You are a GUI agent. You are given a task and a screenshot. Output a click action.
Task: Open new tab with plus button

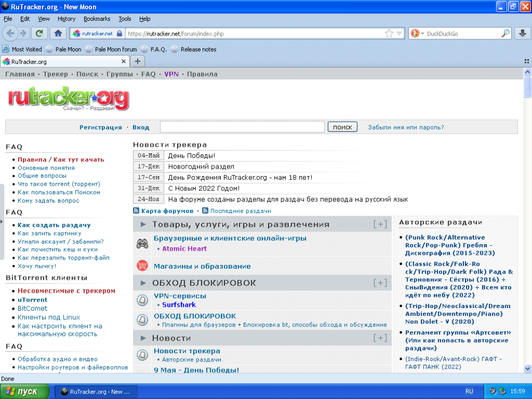pyautogui.click(x=137, y=61)
